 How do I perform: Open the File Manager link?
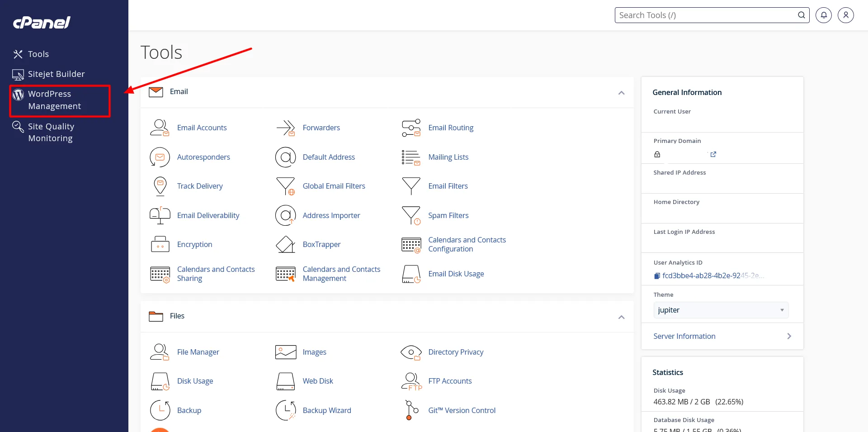tap(198, 352)
